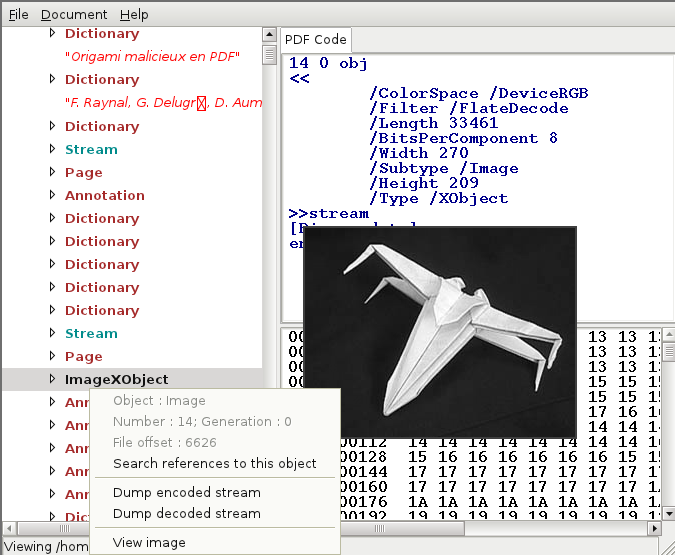Click hex offset 00128
This screenshot has width=675, height=555.
click(364, 457)
